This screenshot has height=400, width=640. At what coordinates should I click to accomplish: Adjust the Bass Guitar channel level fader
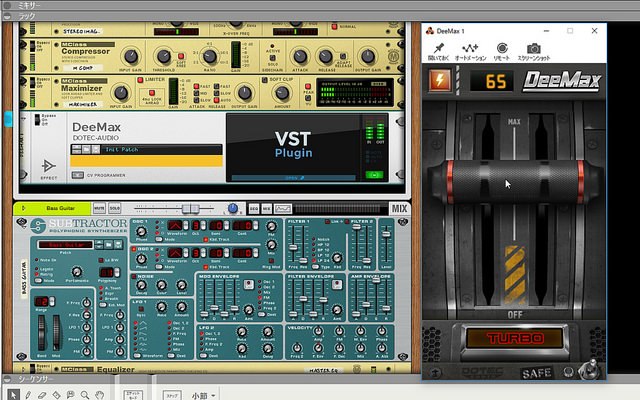point(191,209)
